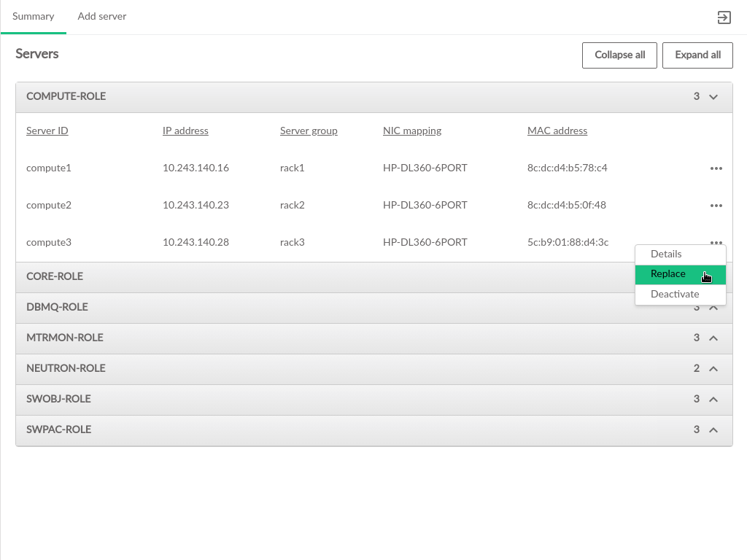Image resolution: width=747 pixels, height=560 pixels.
Task: Open the actions menu for compute2
Action: [x=716, y=206]
